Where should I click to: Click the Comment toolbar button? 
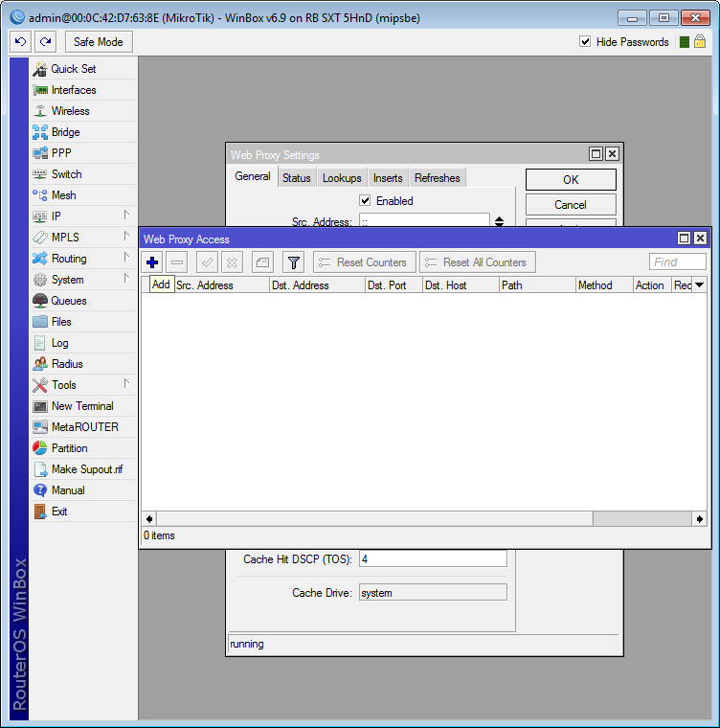tap(262, 262)
